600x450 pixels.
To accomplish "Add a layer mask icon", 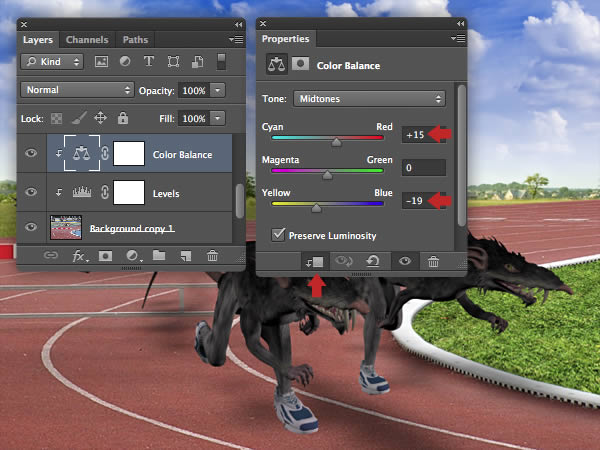I will (x=105, y=256).
